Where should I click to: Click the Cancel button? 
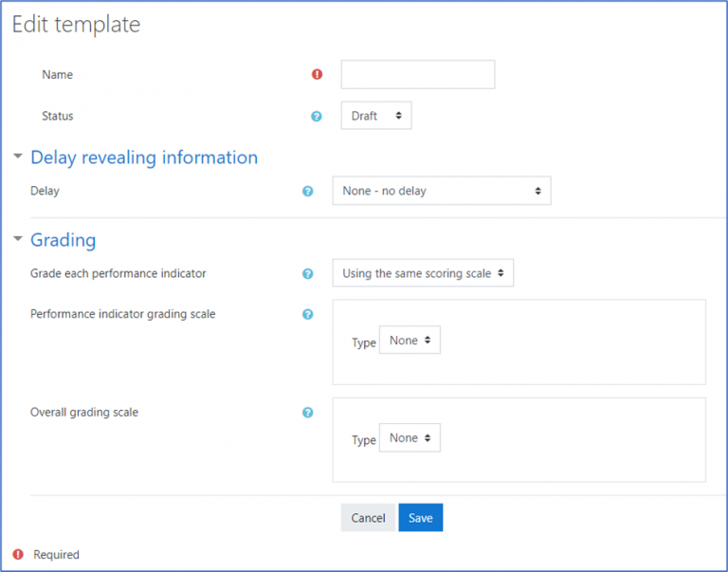tap(368, 518)
